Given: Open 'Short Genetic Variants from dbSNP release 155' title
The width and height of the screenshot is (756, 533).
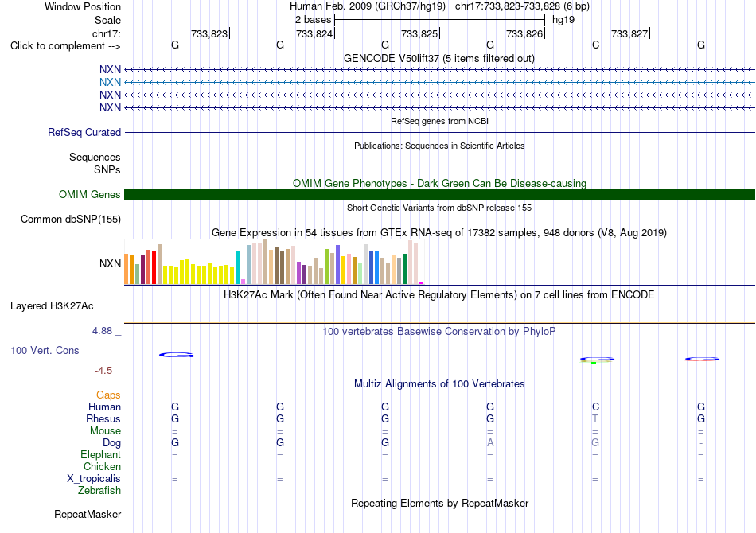Looking at the screenshot, I should tap(438, 208).
